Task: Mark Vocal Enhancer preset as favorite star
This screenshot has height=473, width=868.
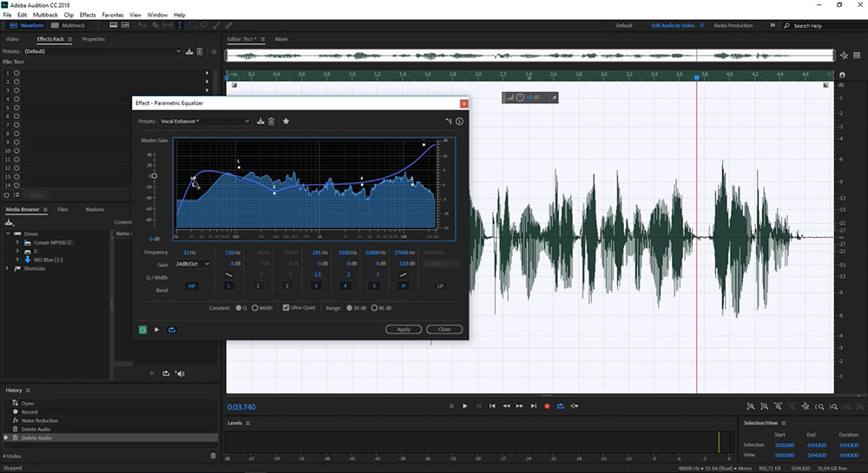Action: (x=286, y=122)
